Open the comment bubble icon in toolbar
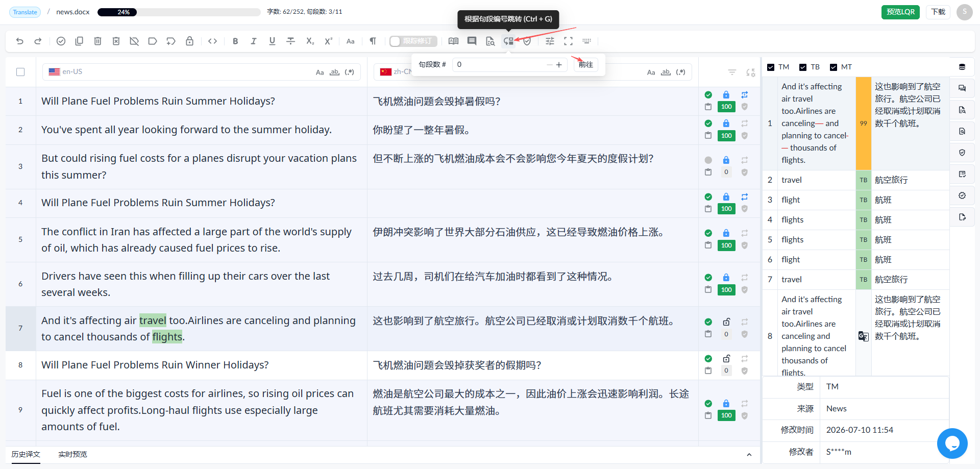Viewport: 980px width, 469px height. point(472,41)
